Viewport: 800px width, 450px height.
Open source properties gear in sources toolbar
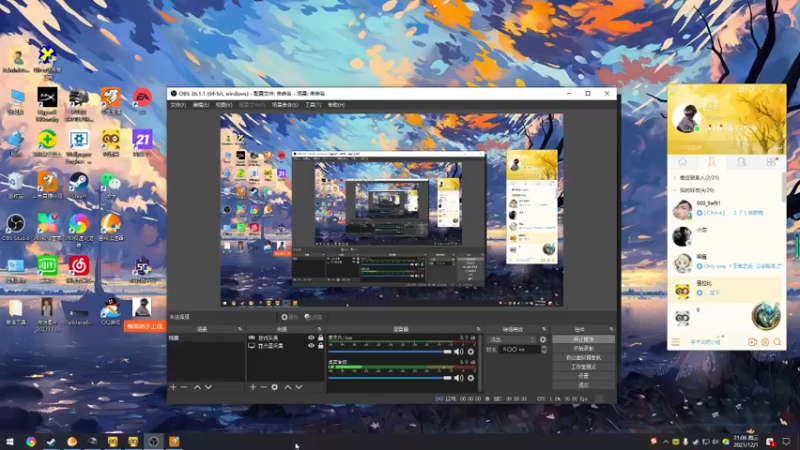pos(274,387)
